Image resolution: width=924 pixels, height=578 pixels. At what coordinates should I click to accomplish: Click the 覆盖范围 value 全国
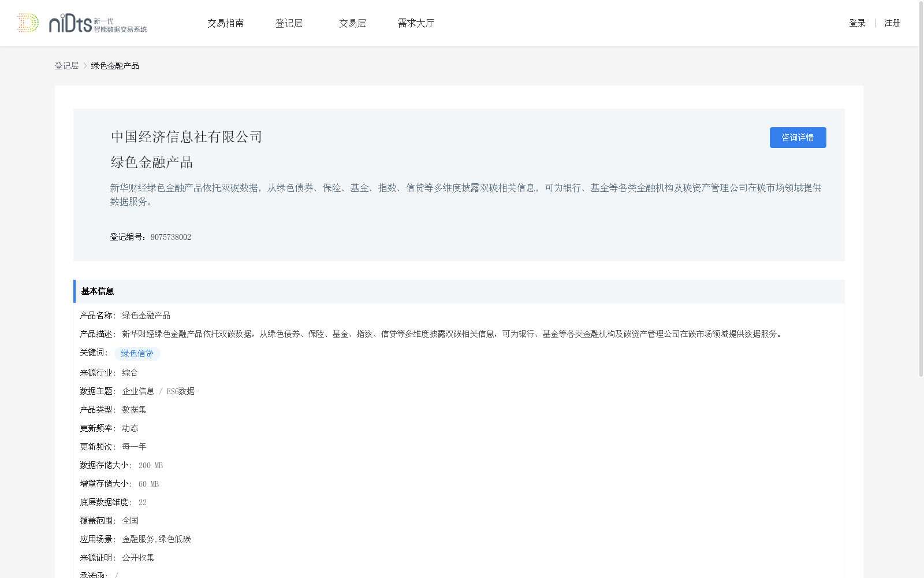[130, 521]
